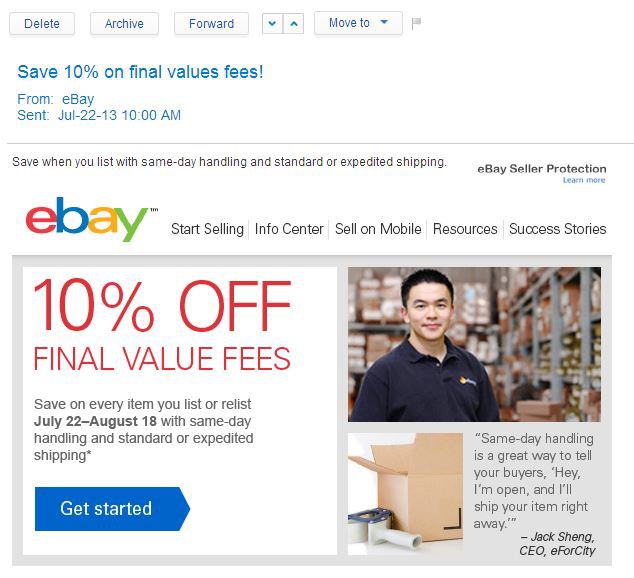Open Resources nav link
Screen dimensions: 634x578
(x=465, y=229)
